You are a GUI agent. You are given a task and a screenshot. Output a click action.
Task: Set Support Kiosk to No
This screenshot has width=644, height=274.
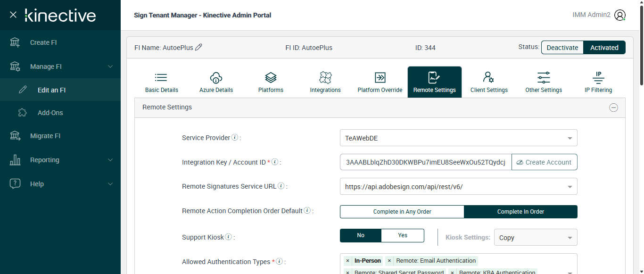pyautogui.click(x=361, y=235)
